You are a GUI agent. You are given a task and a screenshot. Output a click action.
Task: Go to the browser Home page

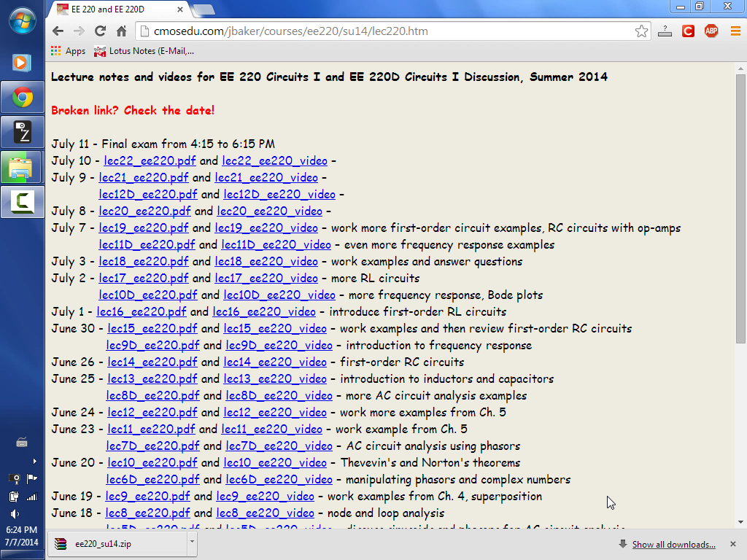pyautogui.click(x=122, y=31)
